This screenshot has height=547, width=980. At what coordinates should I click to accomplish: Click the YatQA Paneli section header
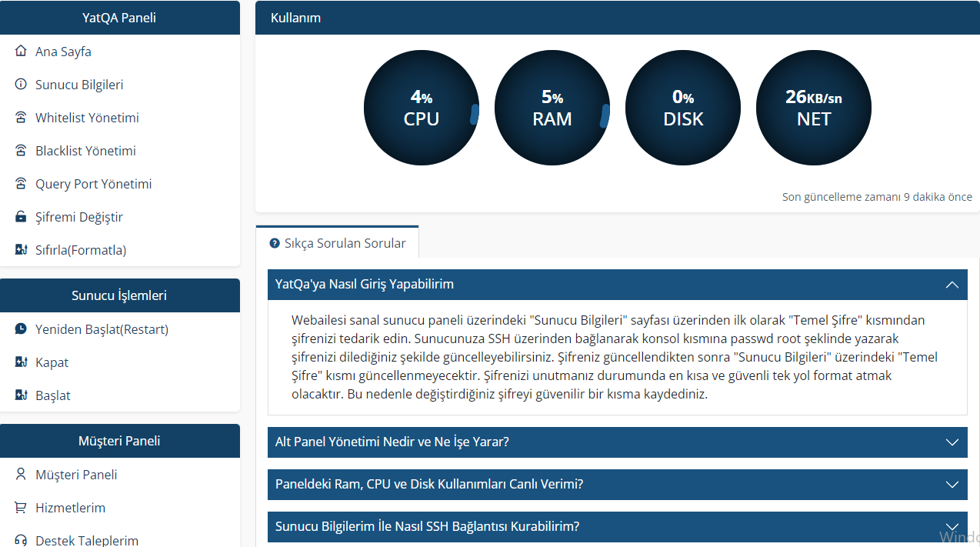click(x=120, y=18)
